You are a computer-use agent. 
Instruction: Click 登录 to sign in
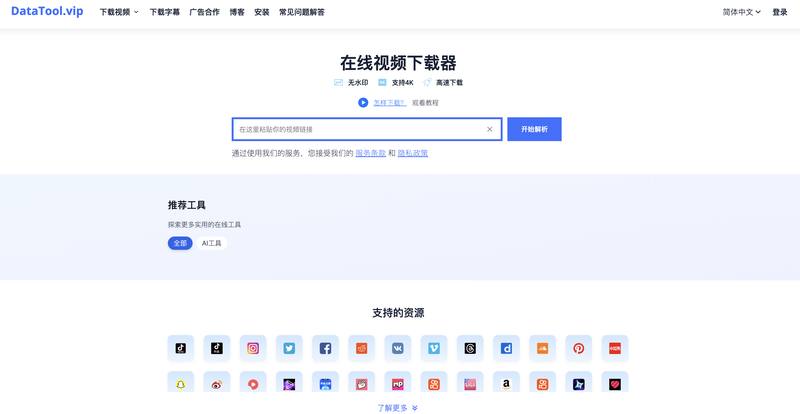pos(780,12)
